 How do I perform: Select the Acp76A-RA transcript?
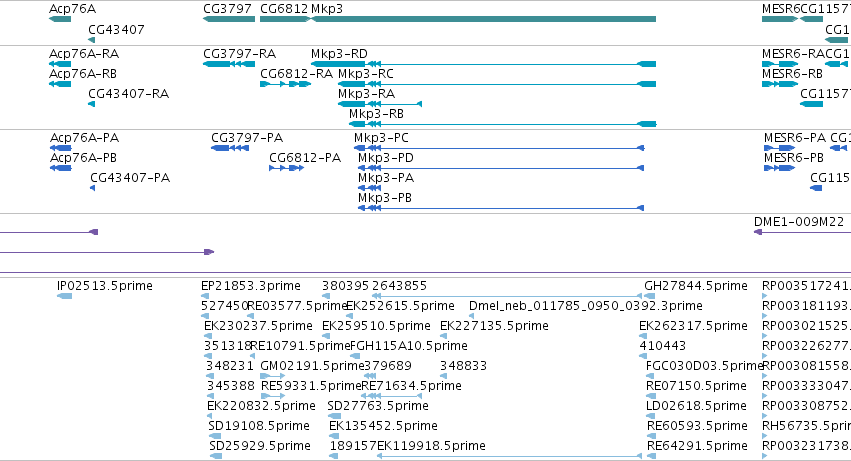(60, 64)
